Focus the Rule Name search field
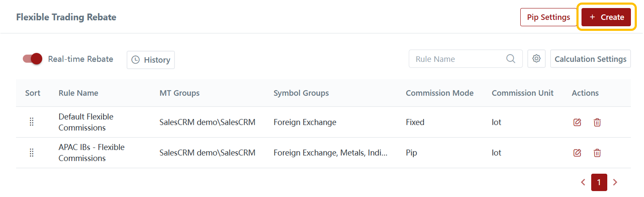The width and height of the screenshot is (644, 197). click(458, 59)
